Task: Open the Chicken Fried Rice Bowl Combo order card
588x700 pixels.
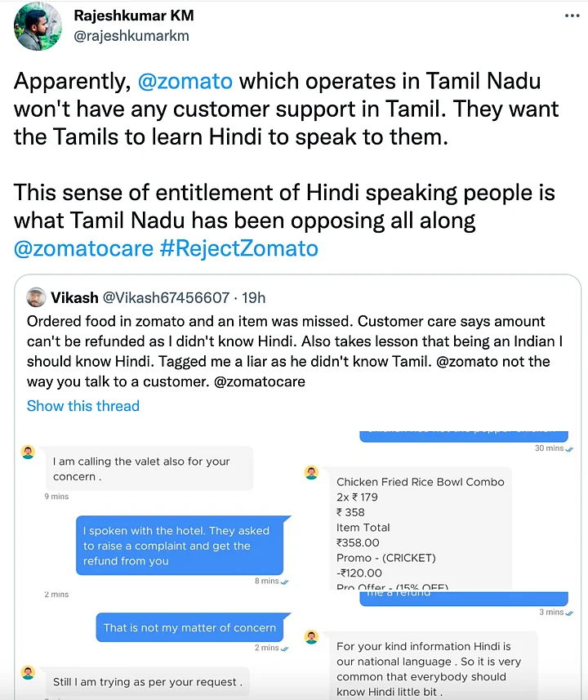Action: (420, 527)
